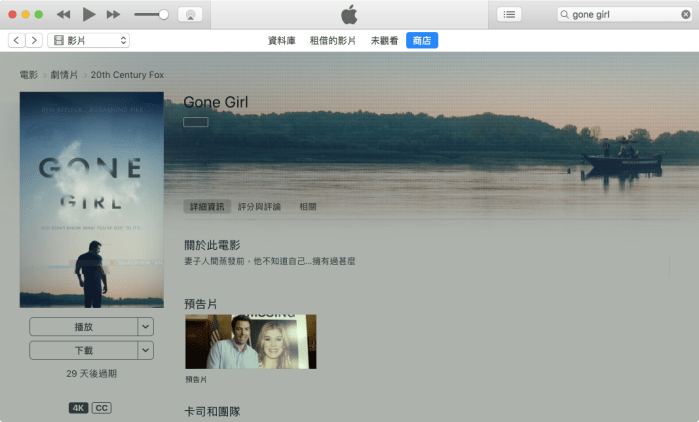Open the AirPlay output icon
The width and height of the screenshot is (699, 422).
click(x=191, y=15)
